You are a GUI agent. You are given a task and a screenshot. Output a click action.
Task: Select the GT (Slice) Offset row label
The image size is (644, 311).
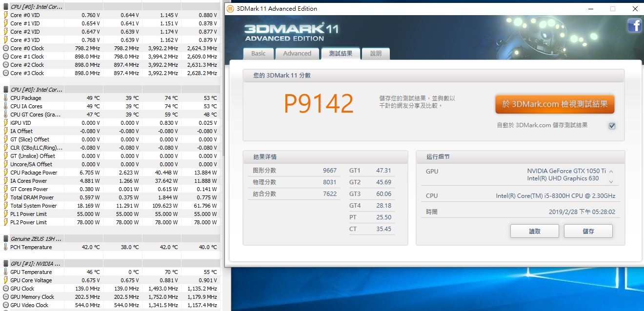30,139
